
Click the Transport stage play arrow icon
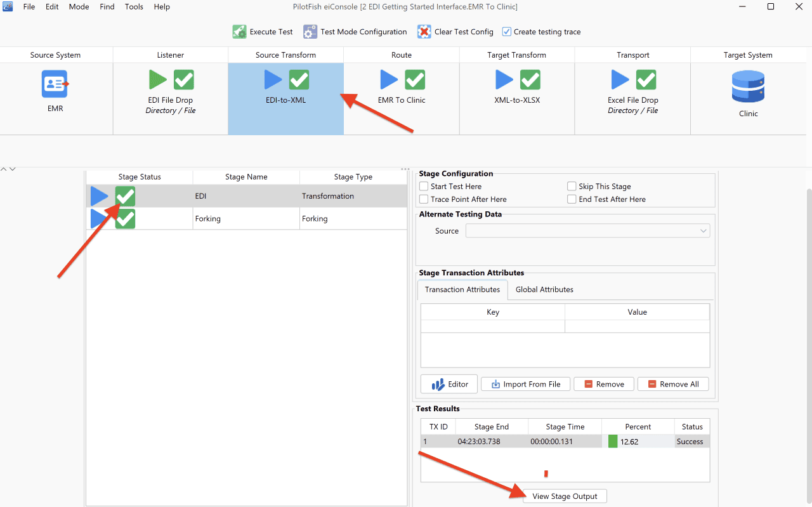[x=620, y=79]
